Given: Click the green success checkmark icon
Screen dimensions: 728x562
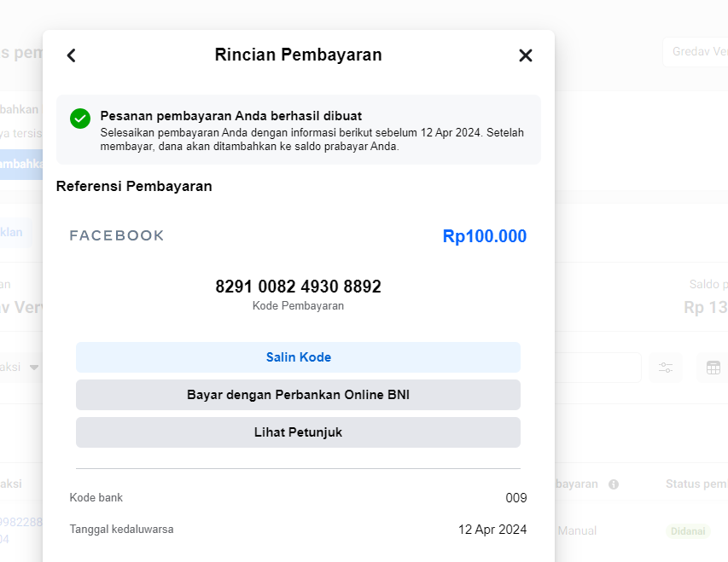Looking at the screenshot, I should [80, 119].
